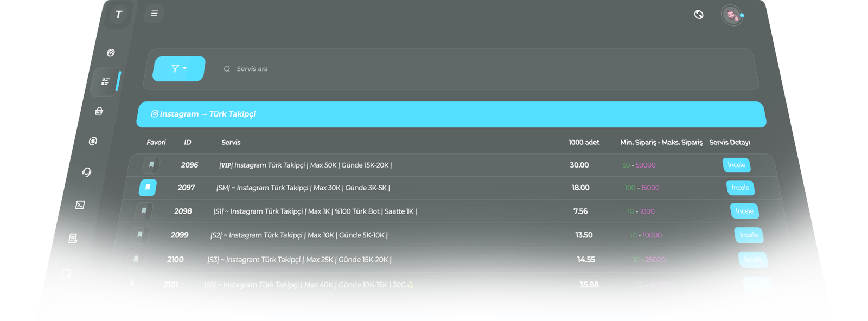The image size is (868, 321).
Task: Open the dashboard gauge icon in sidebar
Action: click(111, 53)
